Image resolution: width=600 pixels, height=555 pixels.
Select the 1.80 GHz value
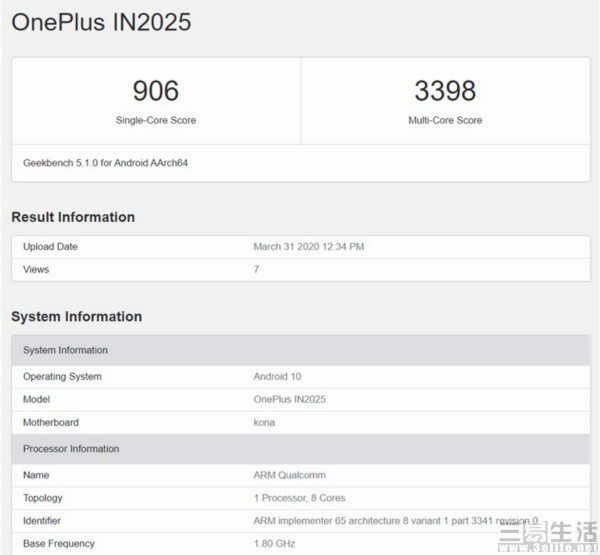274,544
